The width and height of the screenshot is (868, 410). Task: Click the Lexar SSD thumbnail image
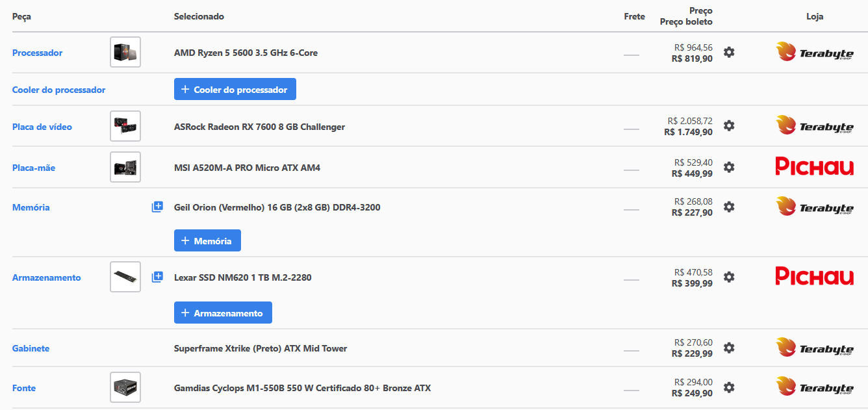click(x=125, y=277)
